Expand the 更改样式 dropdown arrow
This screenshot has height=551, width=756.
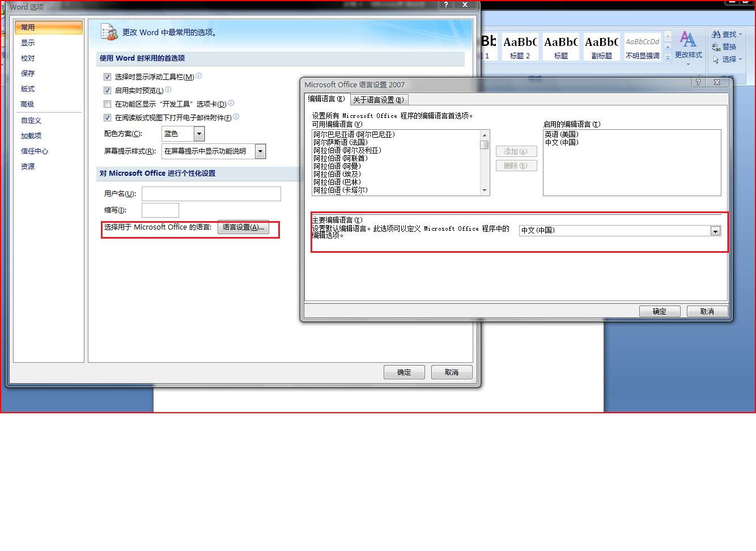(x=688, y=63)
